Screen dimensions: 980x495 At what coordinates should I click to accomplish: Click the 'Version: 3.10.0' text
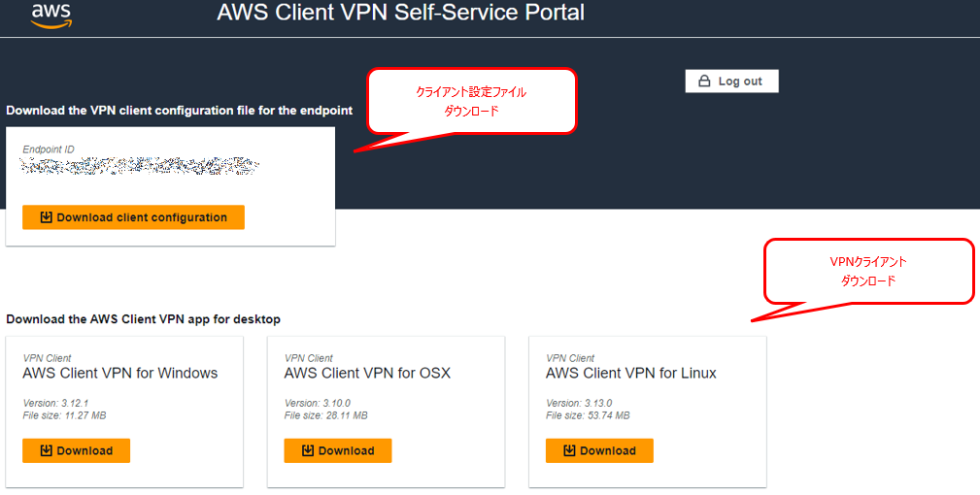tap(318, 403)
